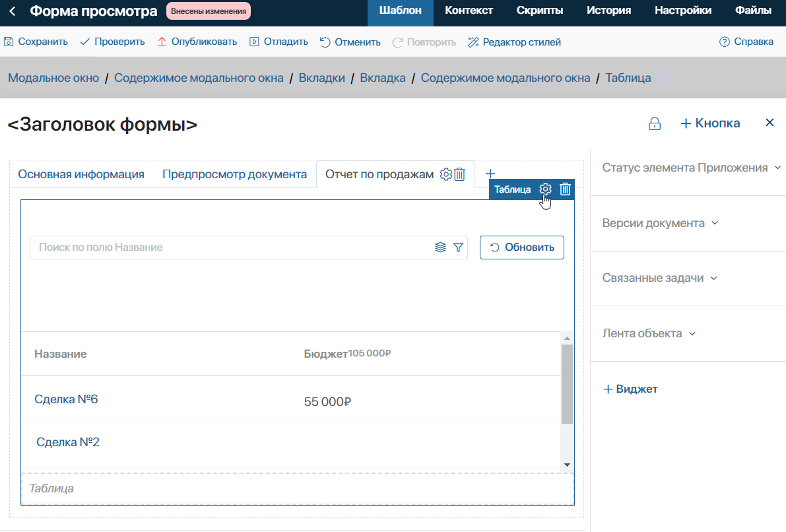
Task: Click the Внесены изменения badge
Action: tap(209, 11)
